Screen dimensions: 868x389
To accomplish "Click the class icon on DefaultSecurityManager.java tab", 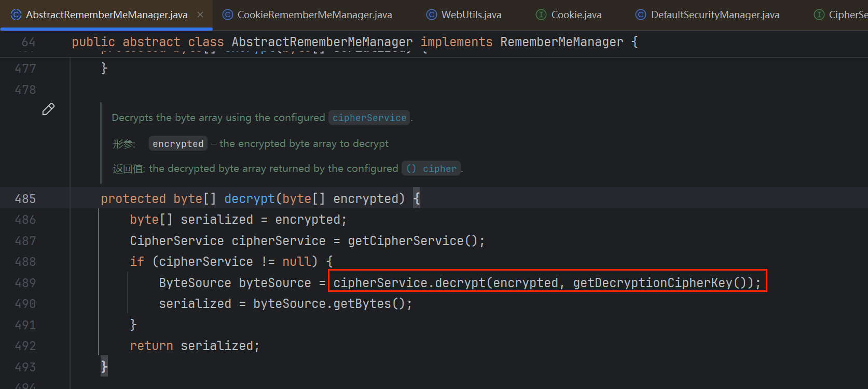I will coord(641,15).
